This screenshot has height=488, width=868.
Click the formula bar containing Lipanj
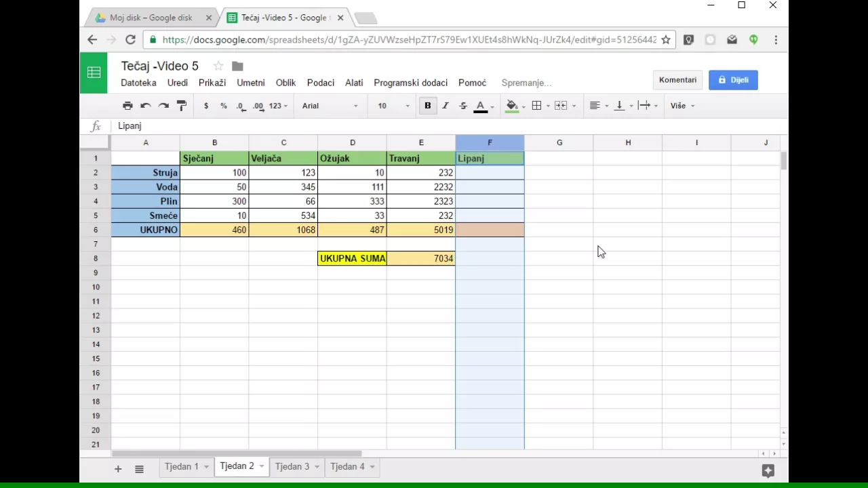tap(448, 126)
